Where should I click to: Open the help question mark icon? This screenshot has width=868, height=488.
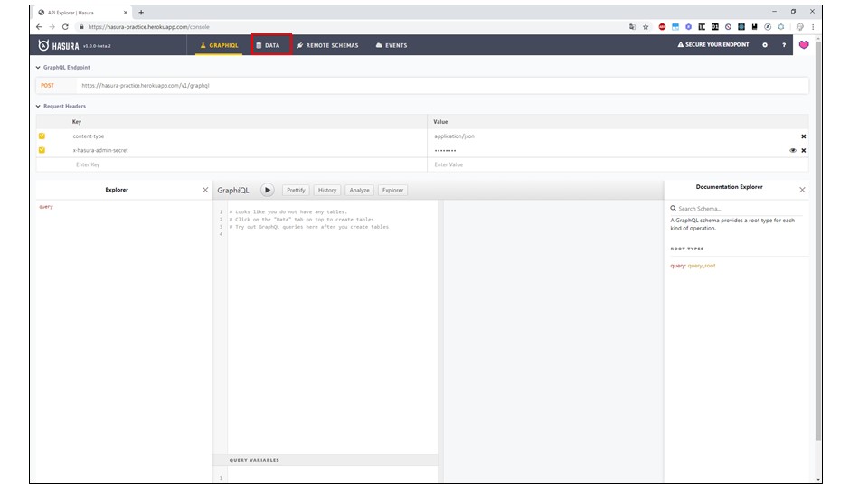784,45
